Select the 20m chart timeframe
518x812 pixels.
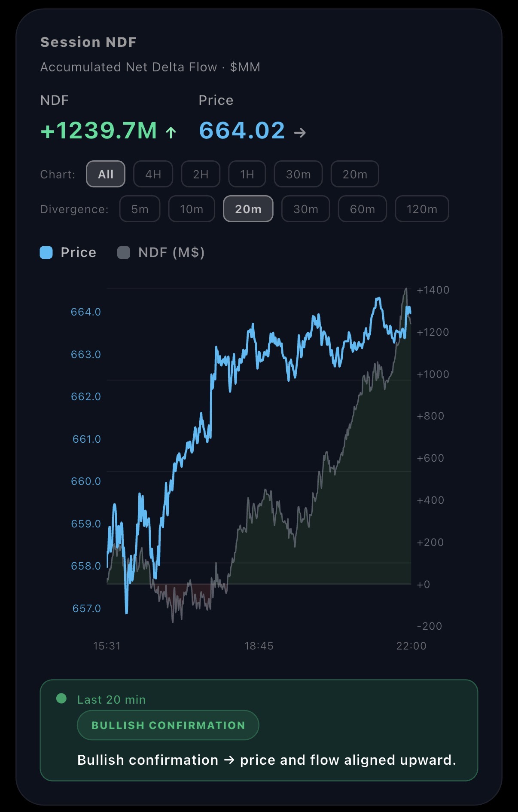tap(354, 174)
